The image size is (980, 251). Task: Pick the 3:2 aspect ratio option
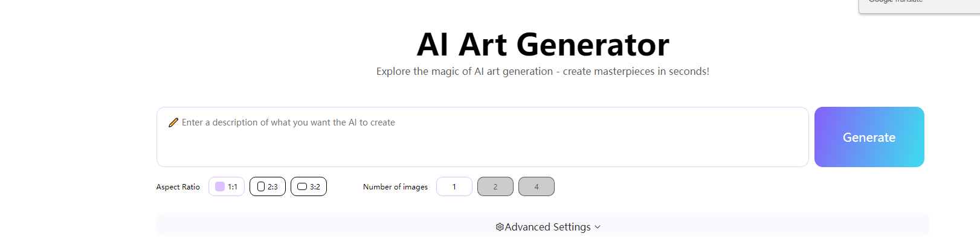[309, 186]
